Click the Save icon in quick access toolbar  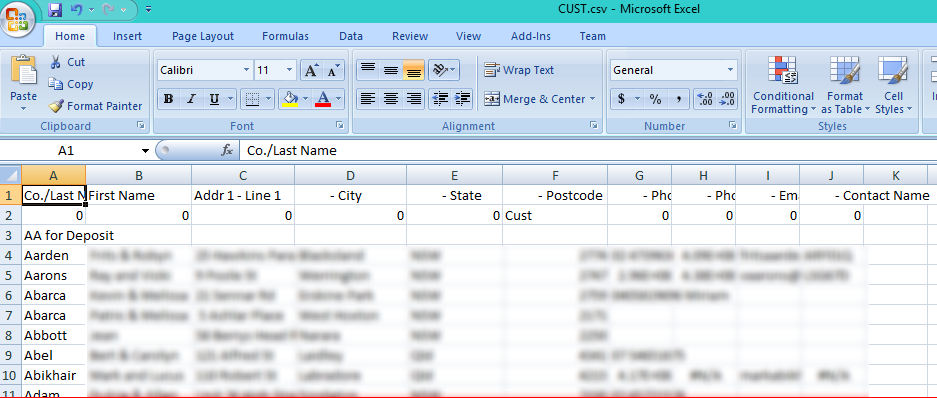tap(55, 10)
